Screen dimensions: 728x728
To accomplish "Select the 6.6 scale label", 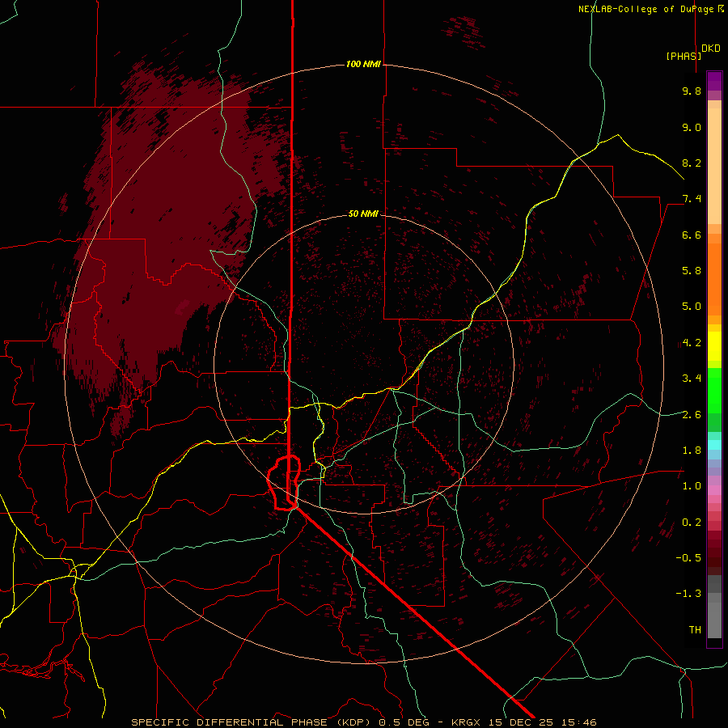I will [692, 235].
